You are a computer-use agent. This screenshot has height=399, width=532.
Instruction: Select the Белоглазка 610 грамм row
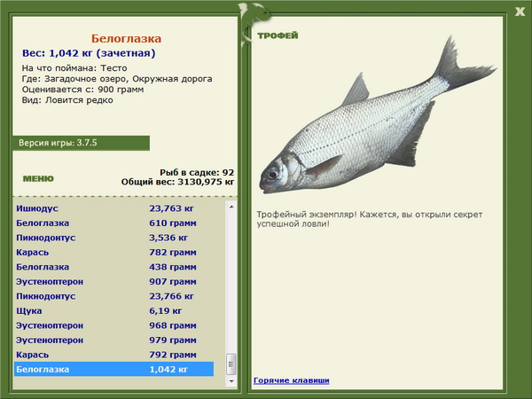[x=114, y=223]
